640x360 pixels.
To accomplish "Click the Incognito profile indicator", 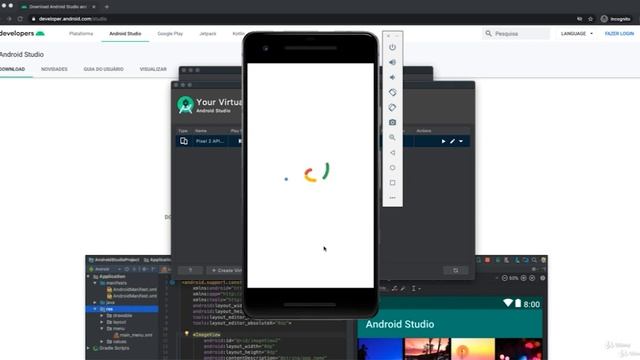I will pyautogui.click(x=615, y=19).
